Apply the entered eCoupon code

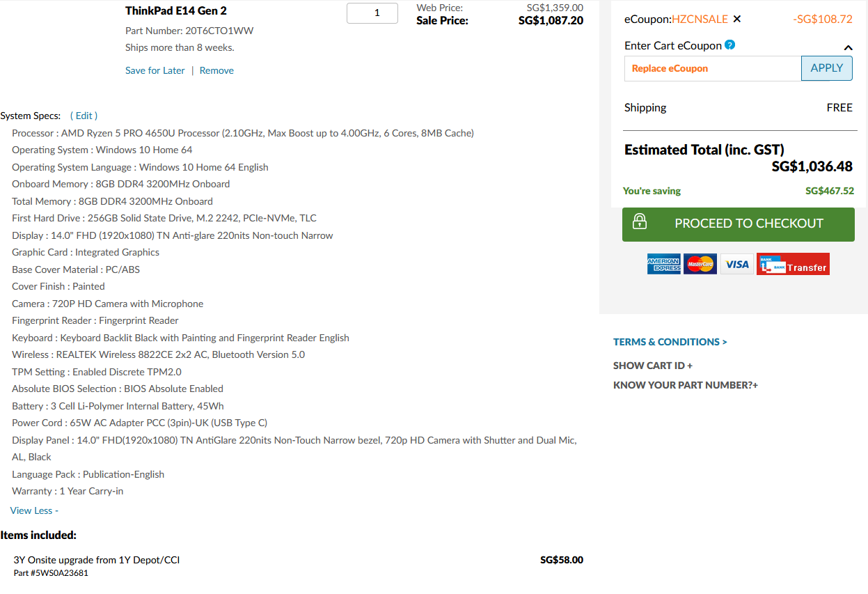point(827,68)
